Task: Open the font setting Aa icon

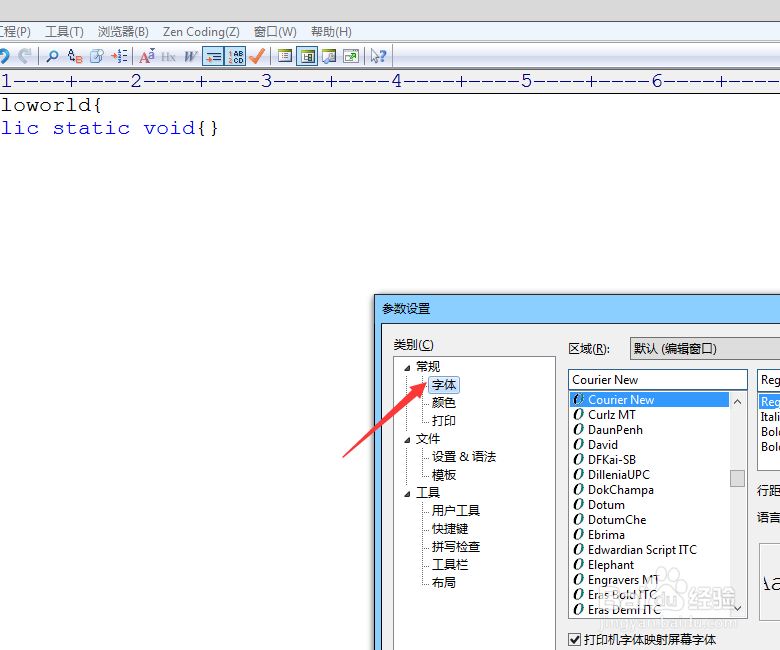Action: pyautogui.click(x=147, y=56)
